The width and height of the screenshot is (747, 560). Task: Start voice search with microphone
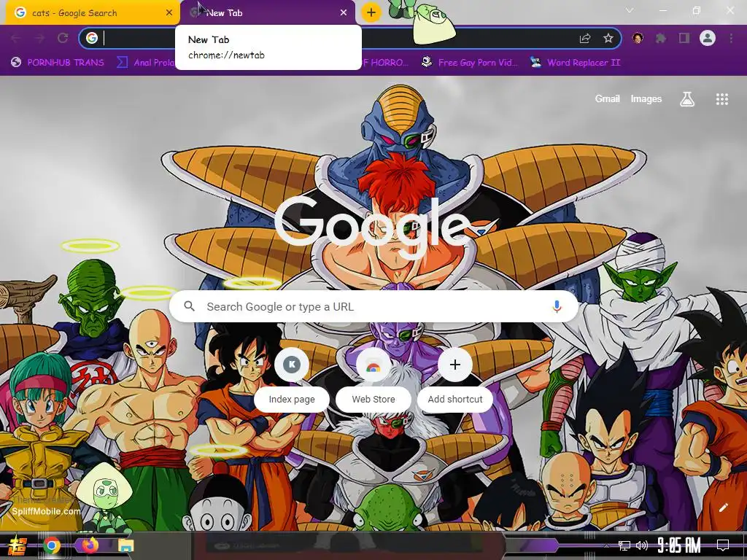pos(557,306)
